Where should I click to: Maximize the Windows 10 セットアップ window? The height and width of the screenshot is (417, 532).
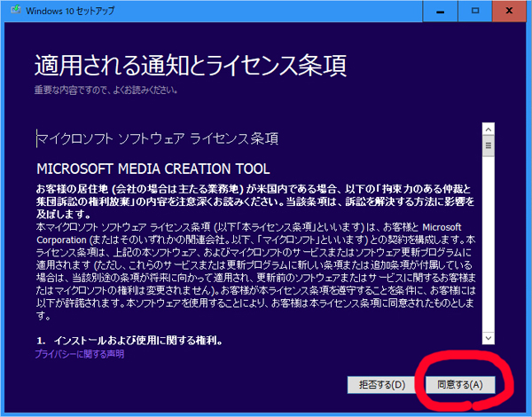475,12
